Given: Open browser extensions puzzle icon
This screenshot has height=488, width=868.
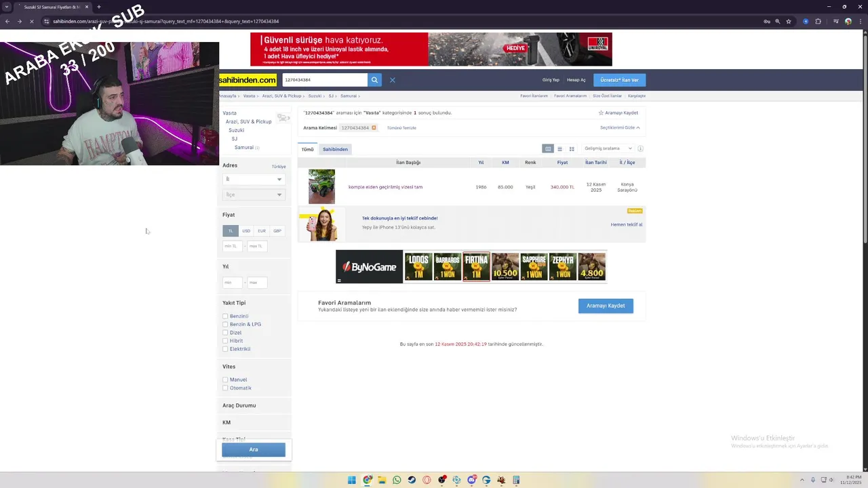Looking at the screenshot, I should click(818, 21).
